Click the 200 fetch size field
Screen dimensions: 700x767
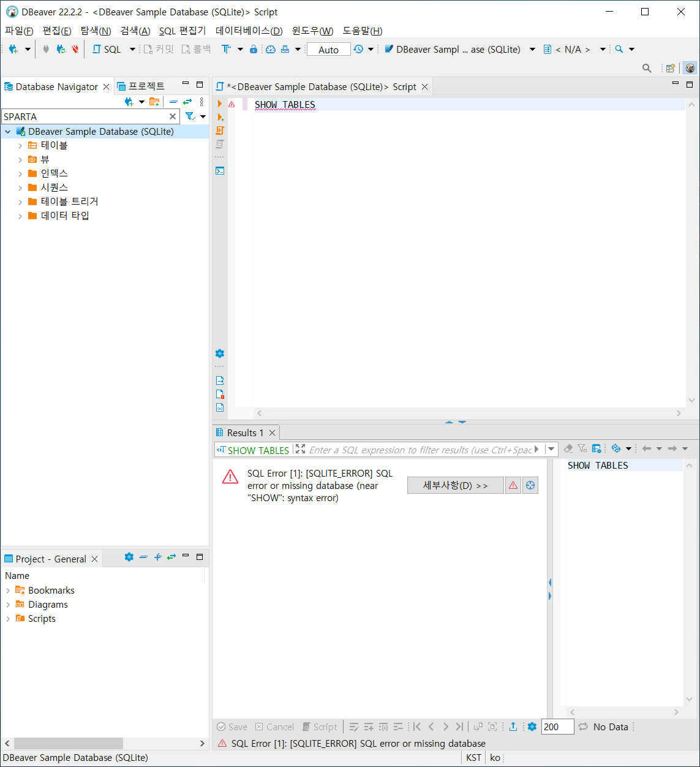557,727
